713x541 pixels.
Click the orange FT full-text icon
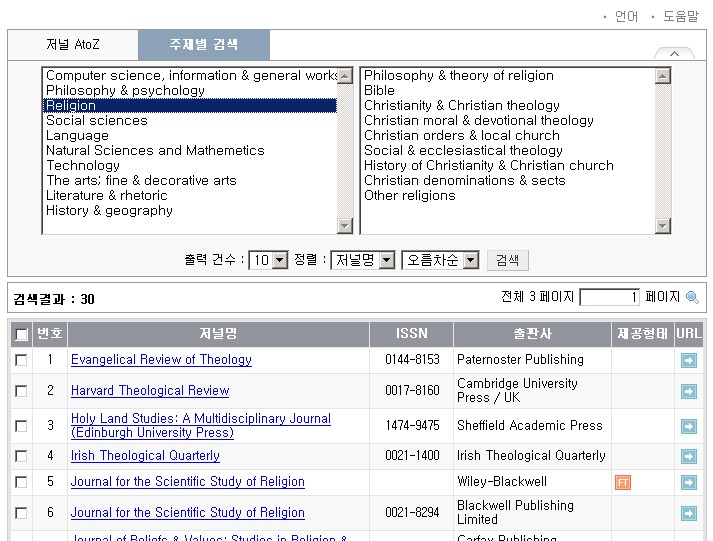622,482
